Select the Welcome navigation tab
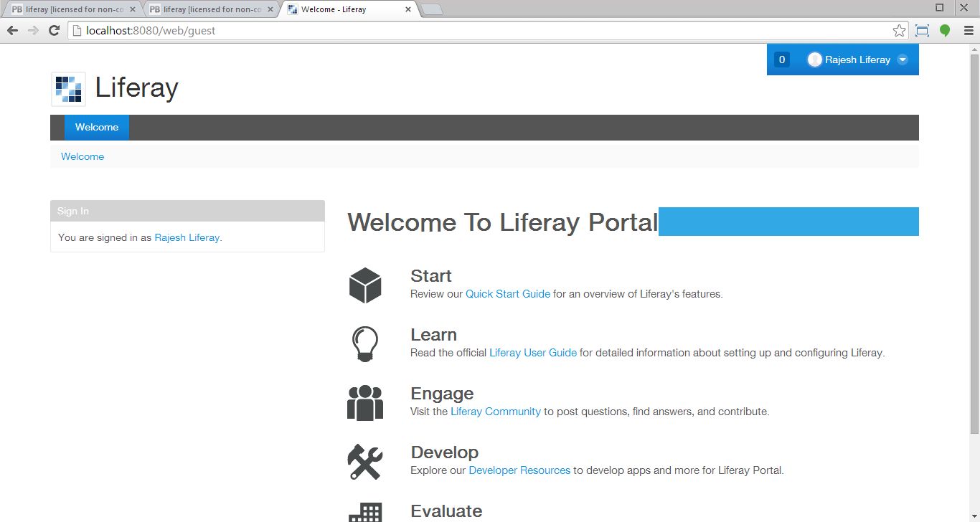The height and width of the screenshot is (522, 980). click(96, 127)
